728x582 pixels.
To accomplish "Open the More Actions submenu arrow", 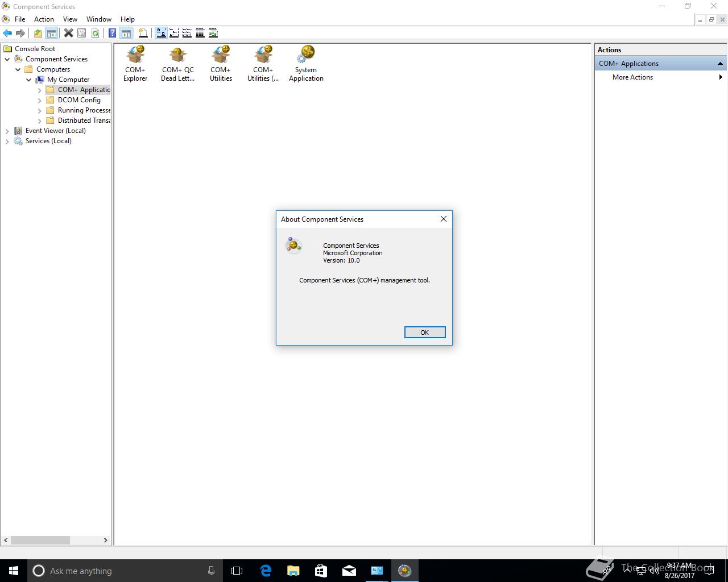I will coord(721,77).
